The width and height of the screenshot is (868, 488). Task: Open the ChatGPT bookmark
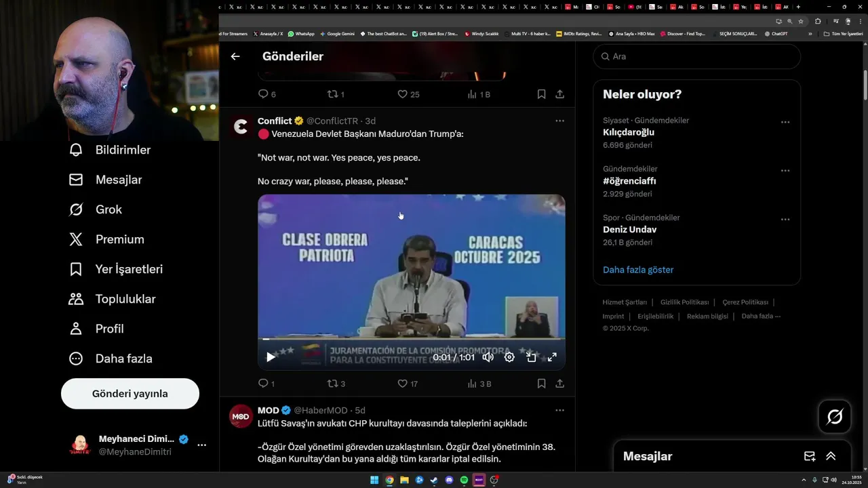(776, 33)
